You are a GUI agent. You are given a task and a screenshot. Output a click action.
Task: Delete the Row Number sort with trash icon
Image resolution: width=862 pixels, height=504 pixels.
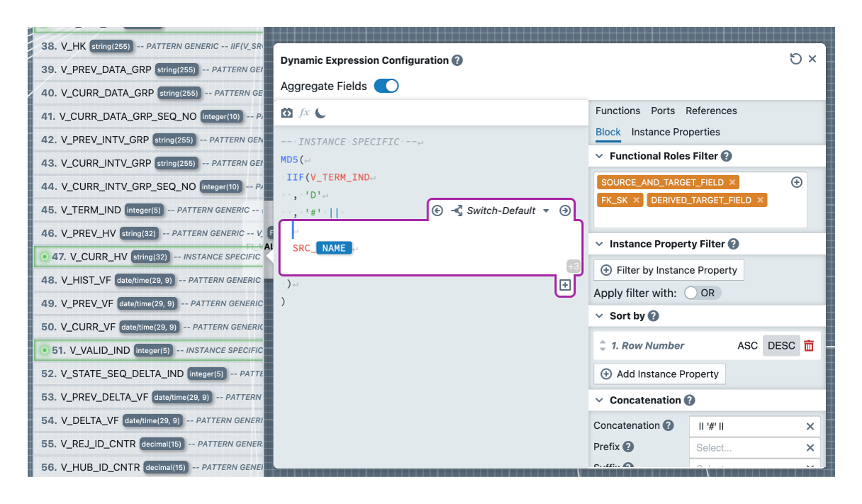pyautogui.click(x=809, y=346)
